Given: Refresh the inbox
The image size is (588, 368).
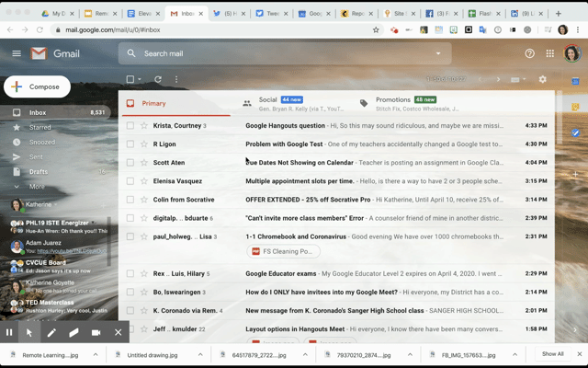Looking at the screenshot, I should click(x=158, y=79).
